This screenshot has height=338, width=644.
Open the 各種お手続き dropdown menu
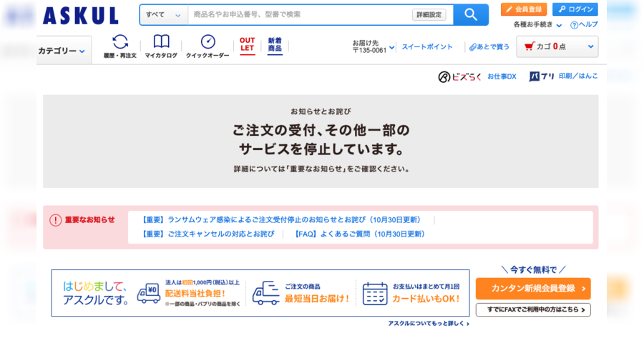(x=537, y=25)
